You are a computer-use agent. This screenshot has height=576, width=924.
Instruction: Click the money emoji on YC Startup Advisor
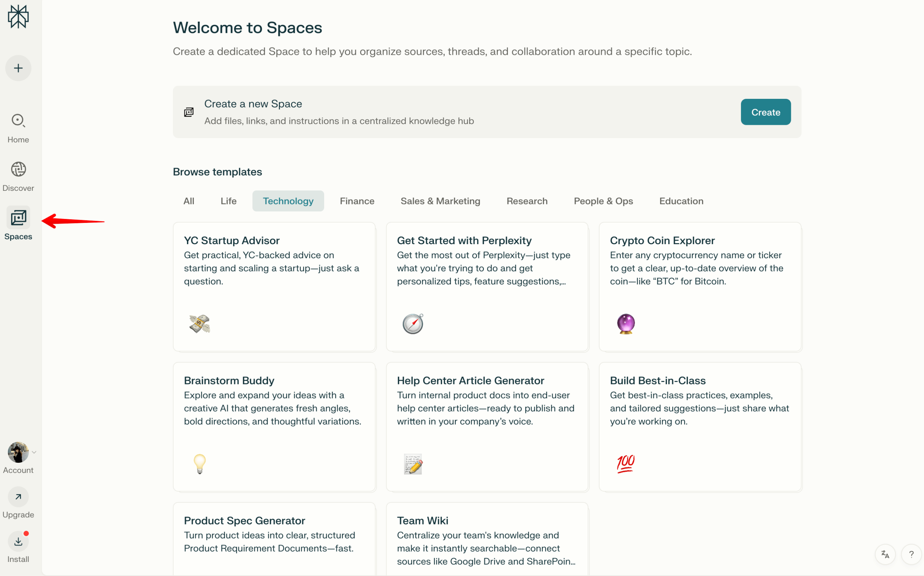point(200,324)
